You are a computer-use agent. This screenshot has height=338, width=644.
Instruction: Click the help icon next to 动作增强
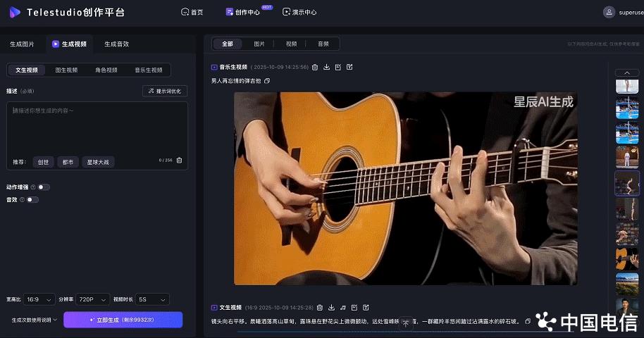coord(33,187)
